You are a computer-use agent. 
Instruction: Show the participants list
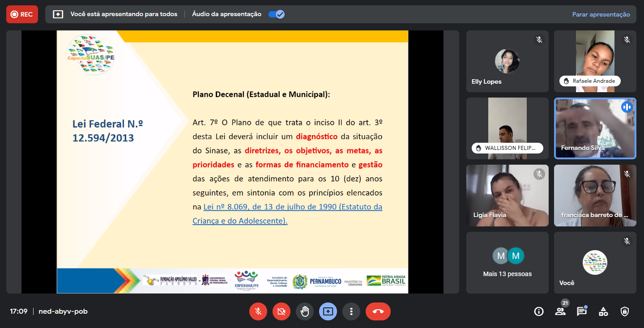(x=560, y=311)
